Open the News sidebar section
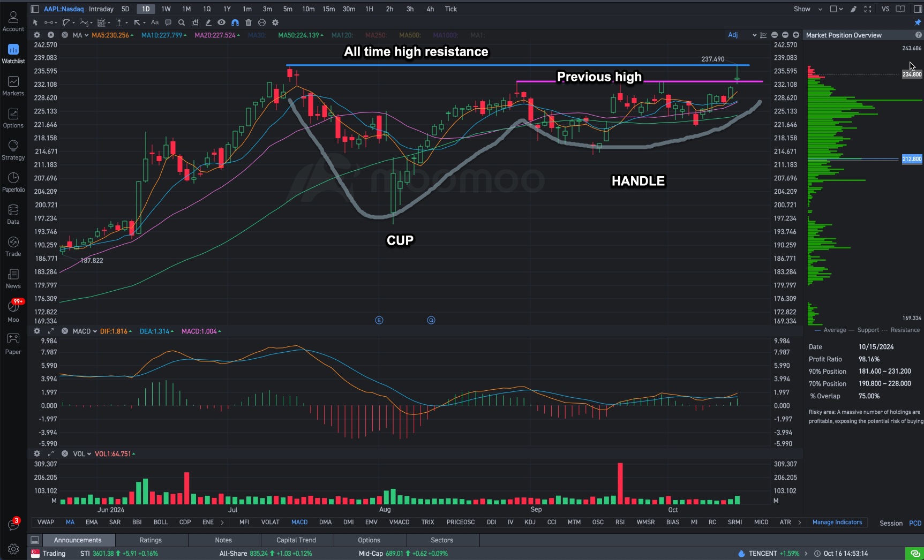Image resolution: width=924 pixels, height=560 pixels. click(x=13, y=278)
